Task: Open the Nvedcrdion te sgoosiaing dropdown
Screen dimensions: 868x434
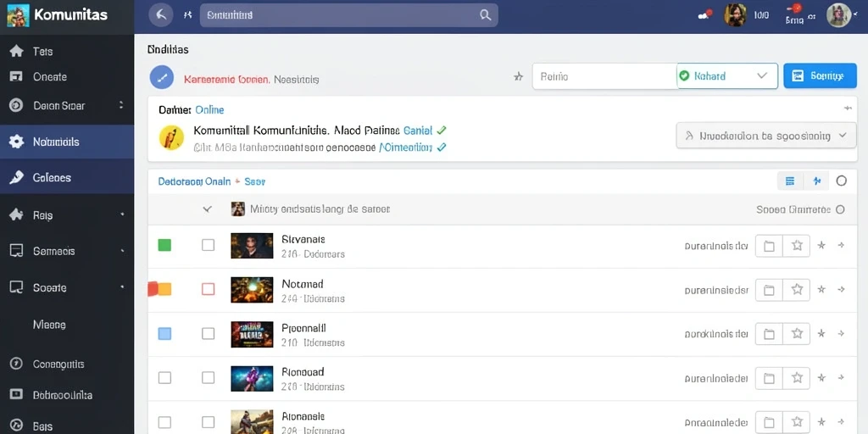Action: pos(766,135)
